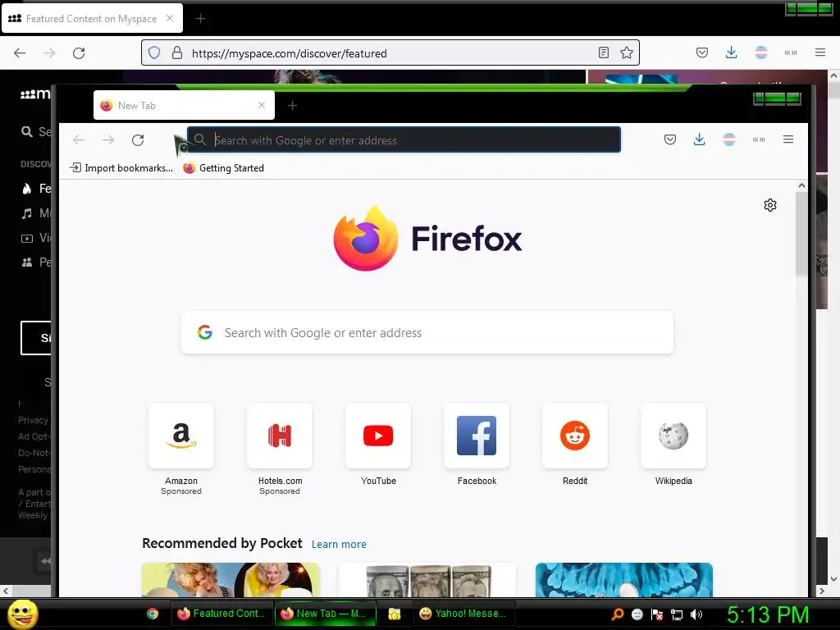
Task: Focus the address bar in New Tab window
Action: [404, 139]
